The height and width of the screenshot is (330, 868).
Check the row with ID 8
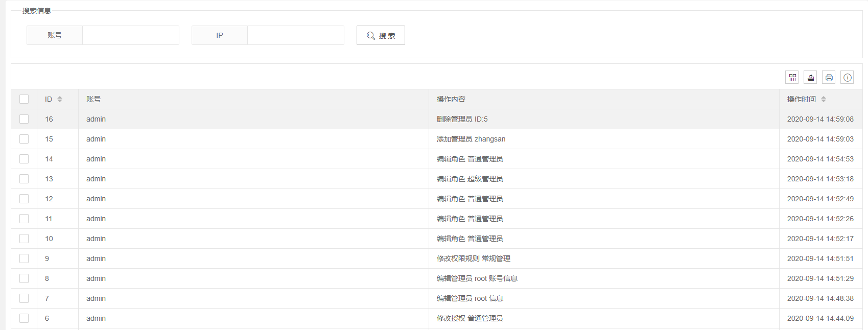tap(24, 278)
